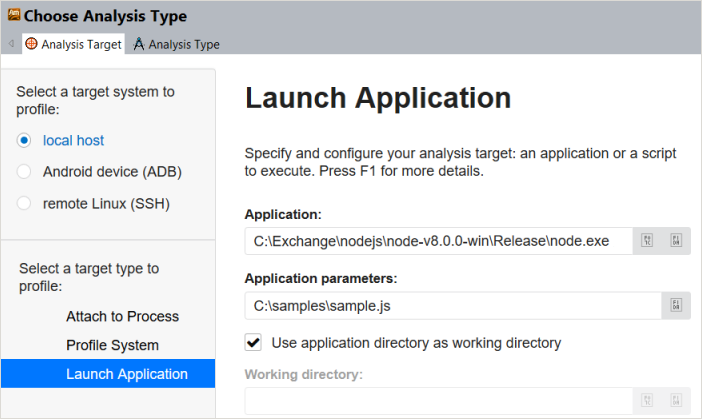Viewport: 702px width, 419px height.
Task: Uncheck Use application directory as working directory
Action: [x=254, y=343]
